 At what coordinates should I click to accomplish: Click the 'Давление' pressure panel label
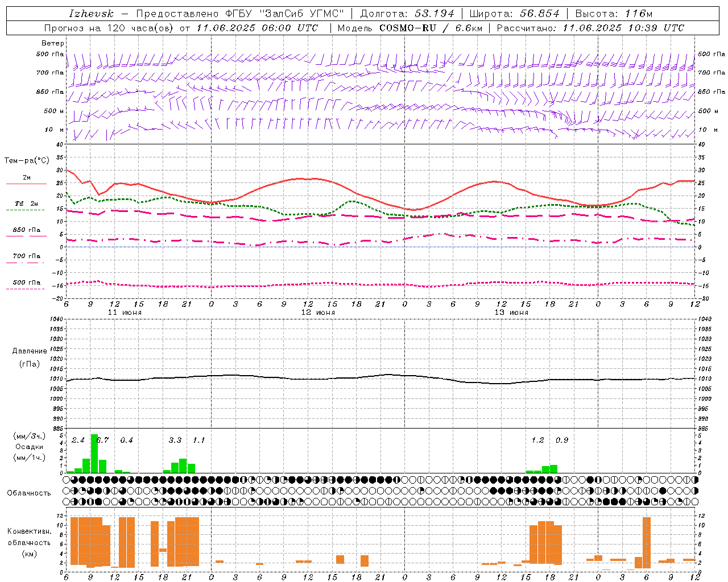click(x=30, y=351)
